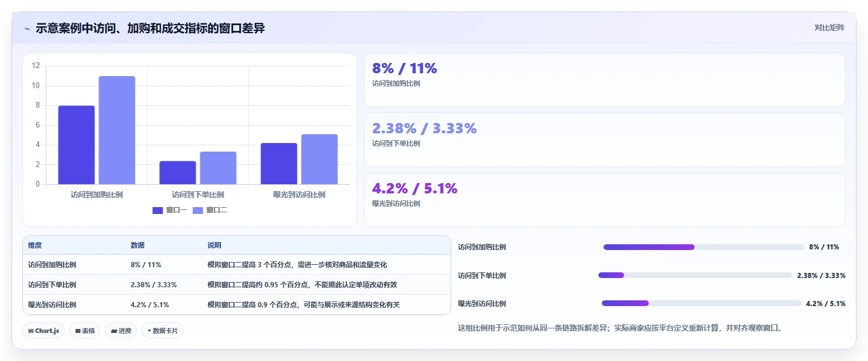This screenshot has height=361, width=868.
Task: Select the 窗口二 bar for 访问到下单比例
Action: 218,168
